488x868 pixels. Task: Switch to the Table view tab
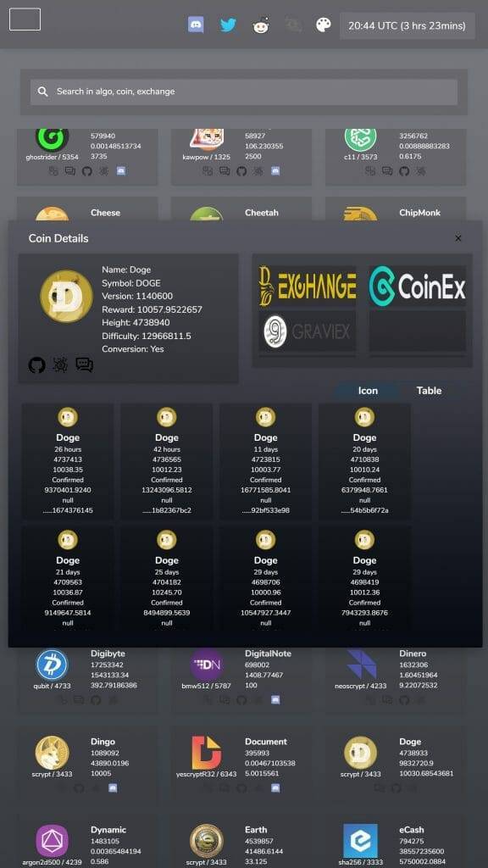(429, 390)
